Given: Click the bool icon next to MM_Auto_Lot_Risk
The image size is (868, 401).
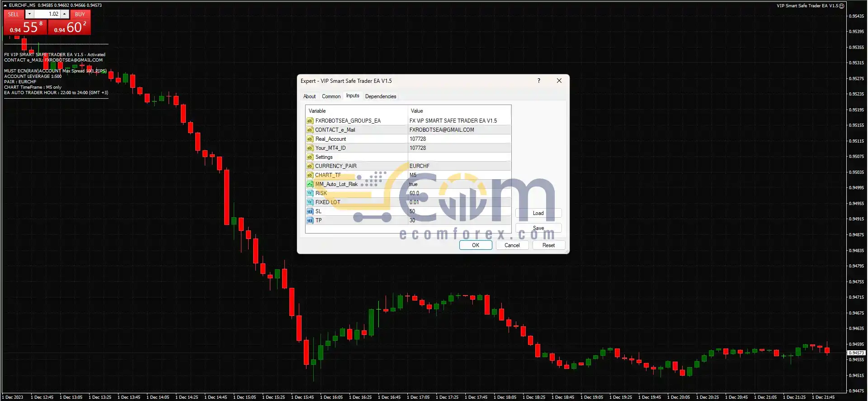Looking at the screenshot, I should click(310, 184).
